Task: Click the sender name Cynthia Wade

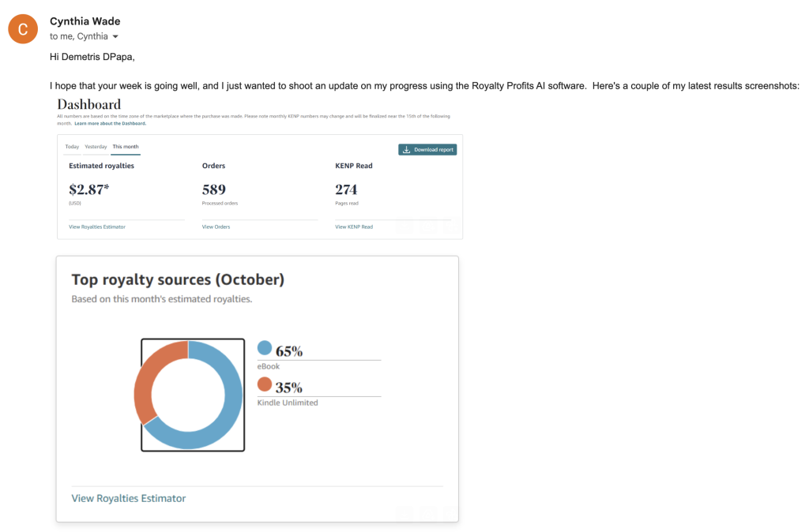Action: coord(85,21)
